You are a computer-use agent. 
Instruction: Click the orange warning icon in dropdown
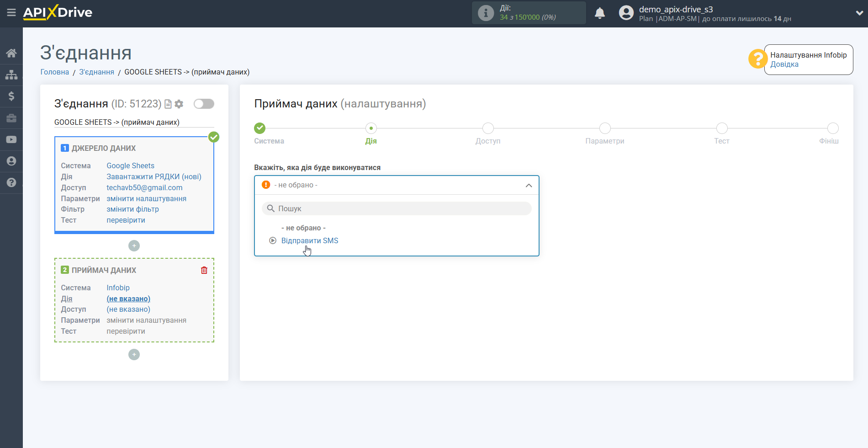point(266,185)
